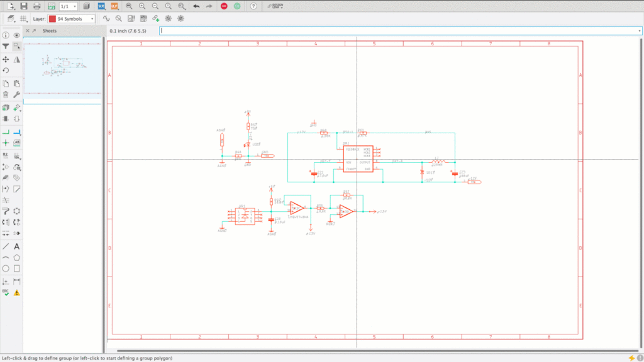
Task: Expand the Grid settings dropdown
Action: [x=23, y=19]
